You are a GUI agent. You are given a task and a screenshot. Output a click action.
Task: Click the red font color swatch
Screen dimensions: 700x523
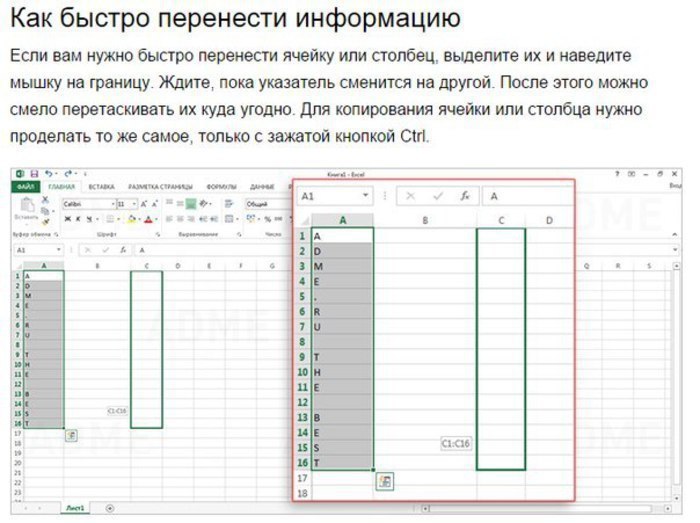[x=146, y=218]
